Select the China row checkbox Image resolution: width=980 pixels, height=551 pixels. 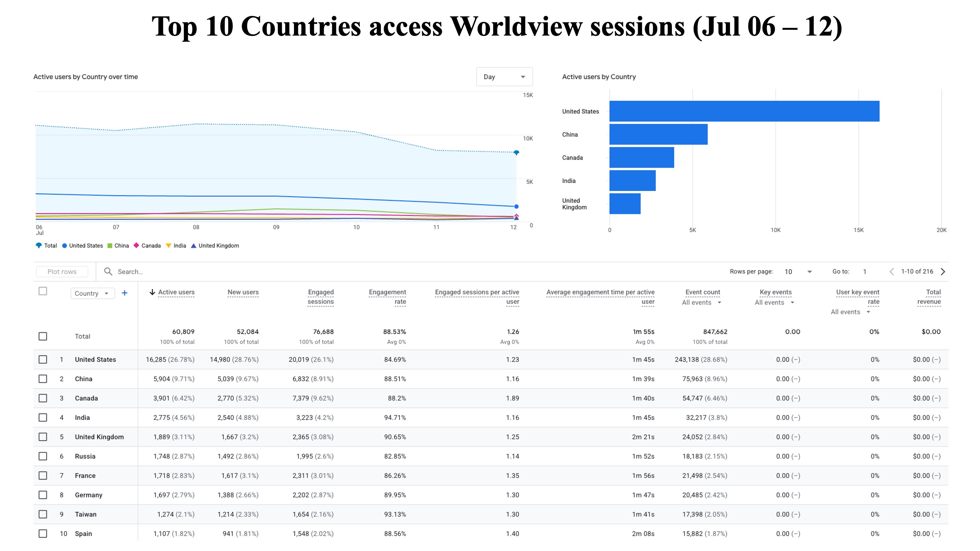click(43, 379)
